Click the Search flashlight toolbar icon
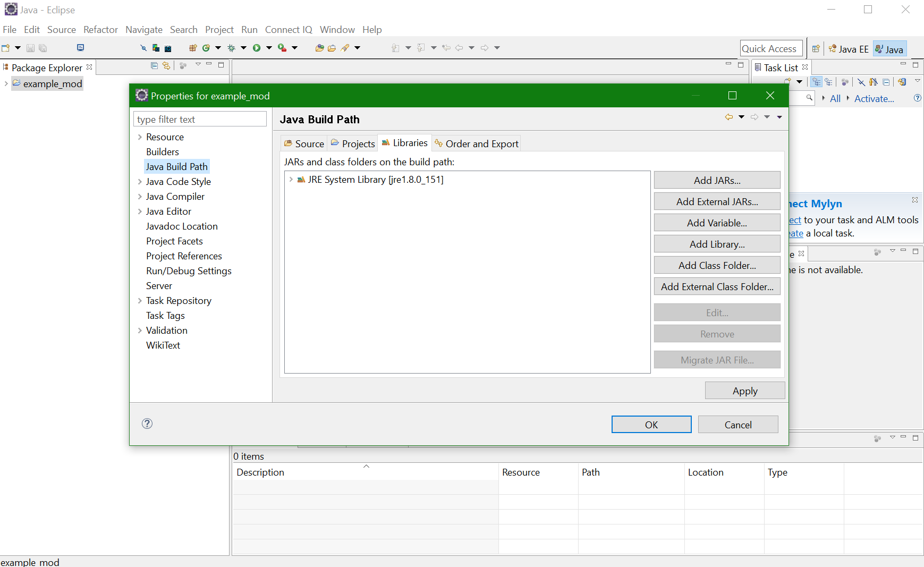This screenshot has height=567, width=924. pyautogui.click(x=345, y=48)
